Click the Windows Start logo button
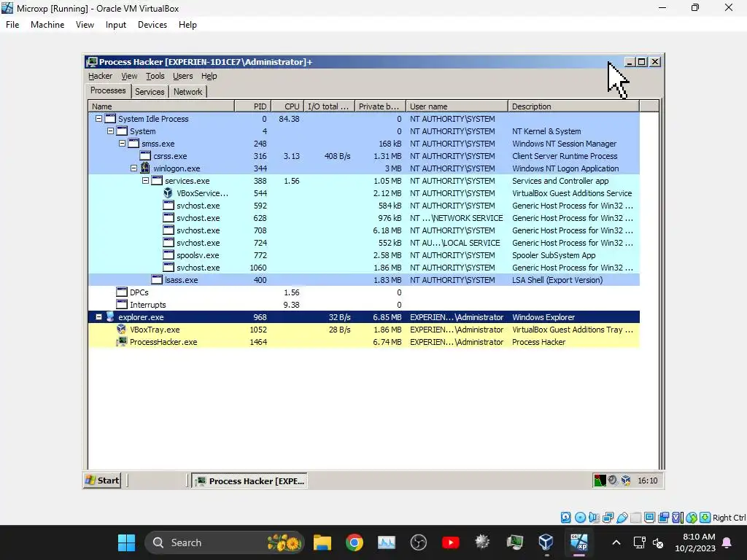This screenshot has width=747, height=560. click(x=127, y=542)
